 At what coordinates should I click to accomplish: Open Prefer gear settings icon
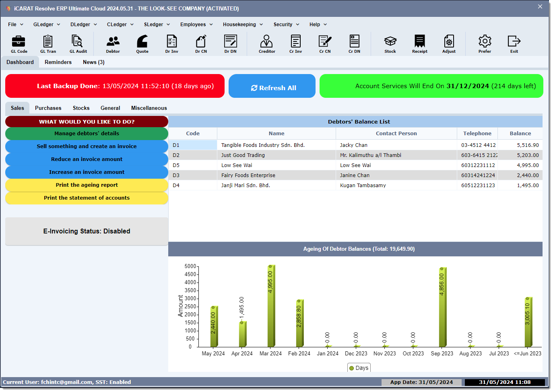click(x=485, y=44)
